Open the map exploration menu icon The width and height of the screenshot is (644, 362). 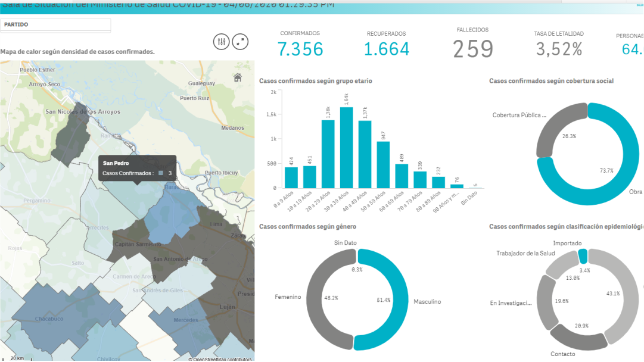coord(222,42)
